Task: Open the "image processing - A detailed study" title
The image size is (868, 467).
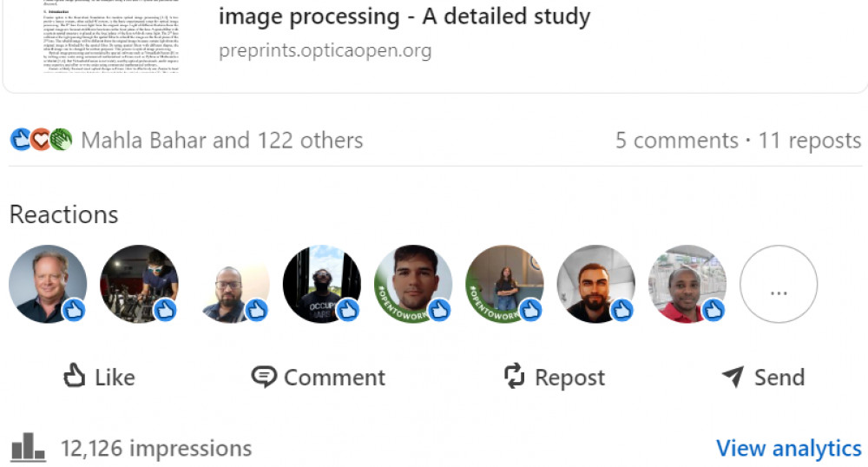Action: pyautogui.click(x=404, y=16)
